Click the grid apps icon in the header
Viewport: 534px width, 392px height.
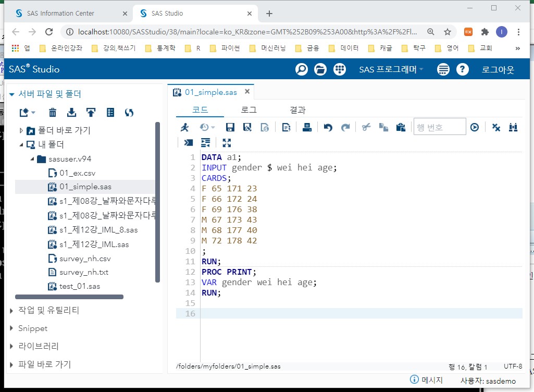point(339,69)
